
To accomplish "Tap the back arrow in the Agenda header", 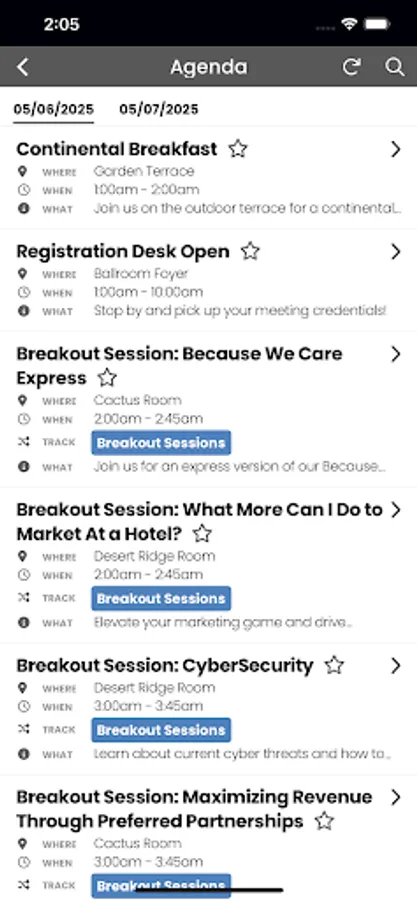I will coord(22,67).
